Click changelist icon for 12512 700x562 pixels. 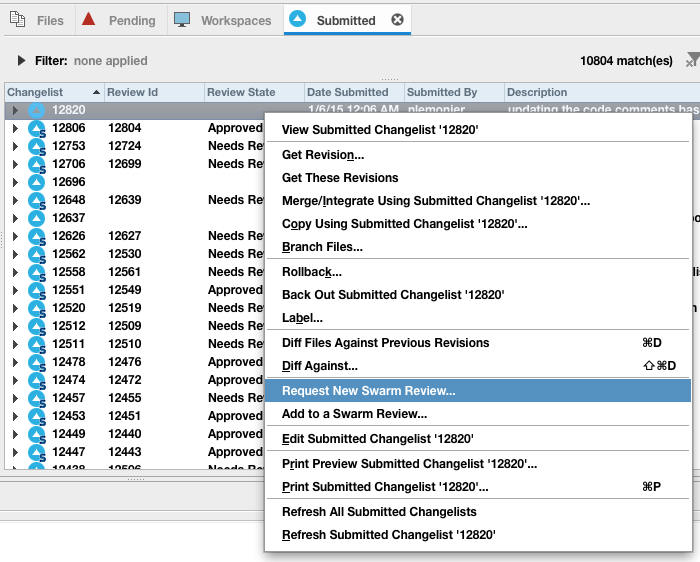click(x=37, y=326)
